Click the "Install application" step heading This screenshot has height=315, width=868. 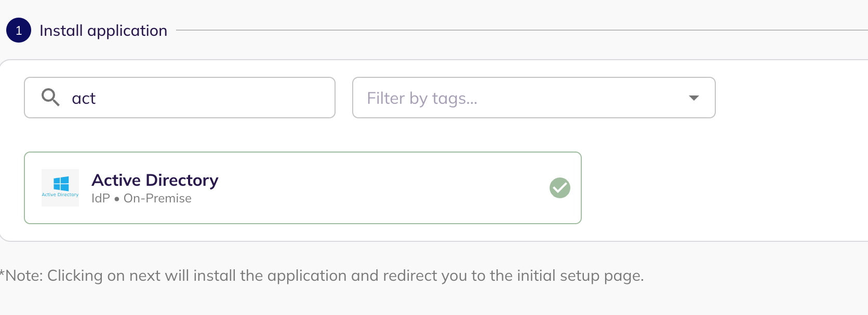pos(103,31)
